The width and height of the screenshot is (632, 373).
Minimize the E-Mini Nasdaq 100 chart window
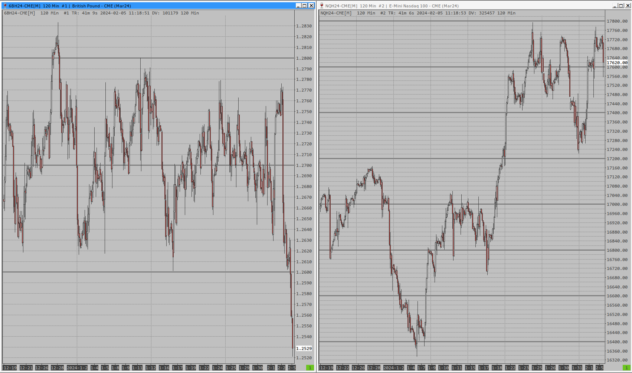pos(615,6)
